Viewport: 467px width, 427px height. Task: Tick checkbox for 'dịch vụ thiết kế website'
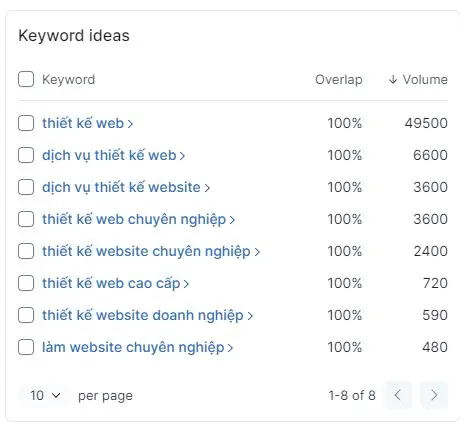point(26,187)
